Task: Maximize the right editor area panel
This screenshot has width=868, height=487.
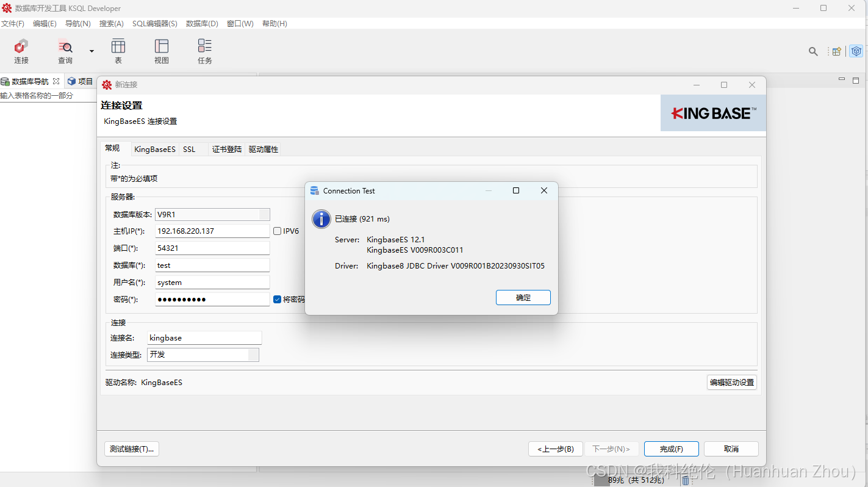Action: [856, 80]
